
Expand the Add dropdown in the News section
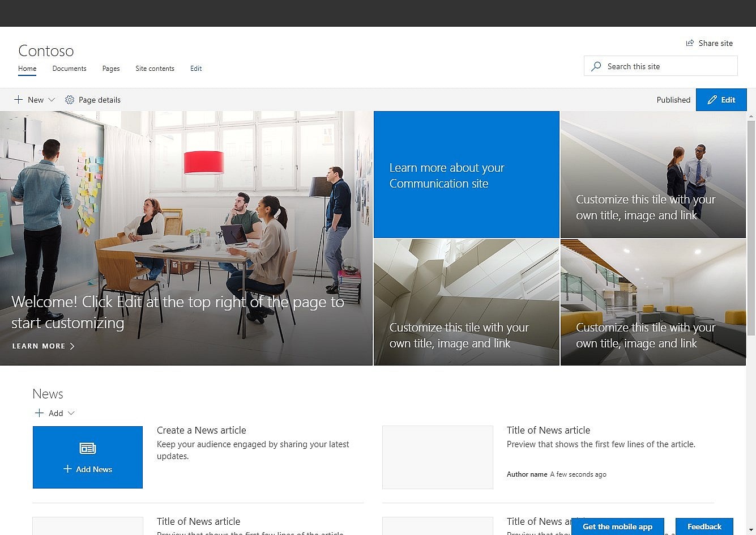tap(71, 413)
